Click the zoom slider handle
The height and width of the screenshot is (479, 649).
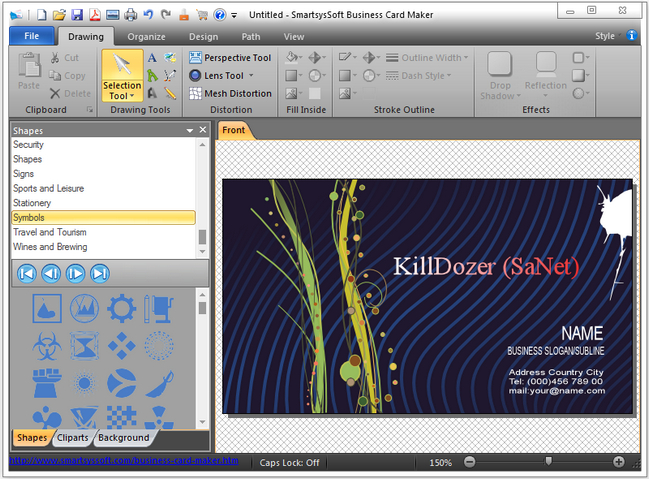(548, 461)
